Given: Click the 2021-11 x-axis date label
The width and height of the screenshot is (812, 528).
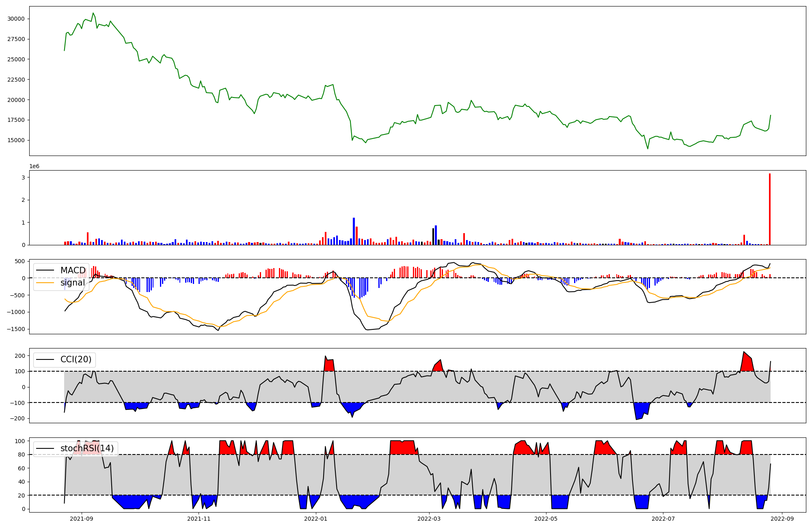Looking at the screenshot, I should coord(199,519).
